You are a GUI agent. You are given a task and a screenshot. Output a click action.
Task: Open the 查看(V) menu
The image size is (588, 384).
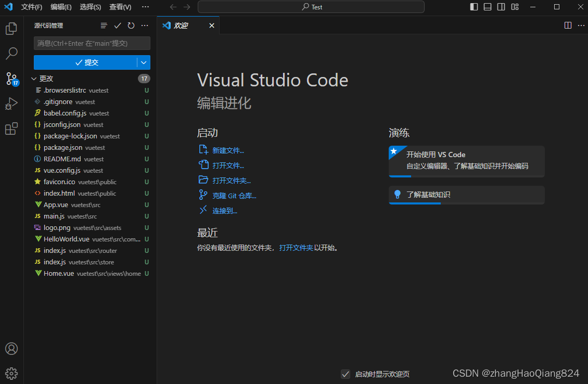coord(120,7)
